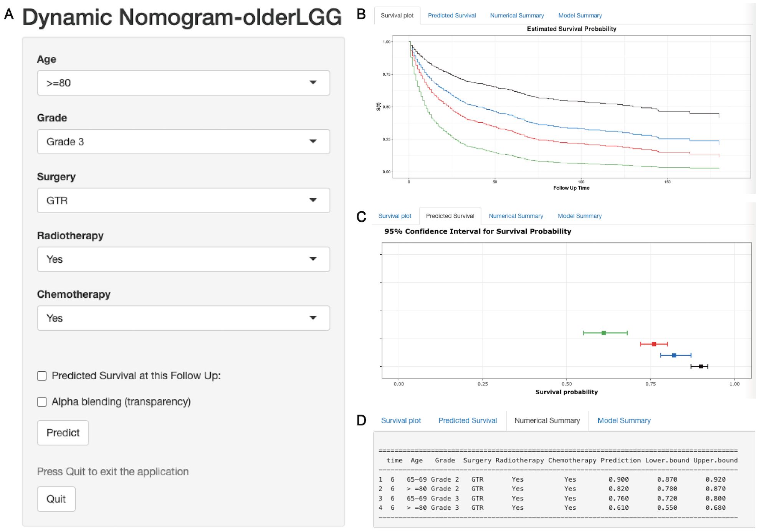The image size is (759, 532).
Task: Open the Chemotherapy dropdown showing Yes
Action: (x=183, y=318)
